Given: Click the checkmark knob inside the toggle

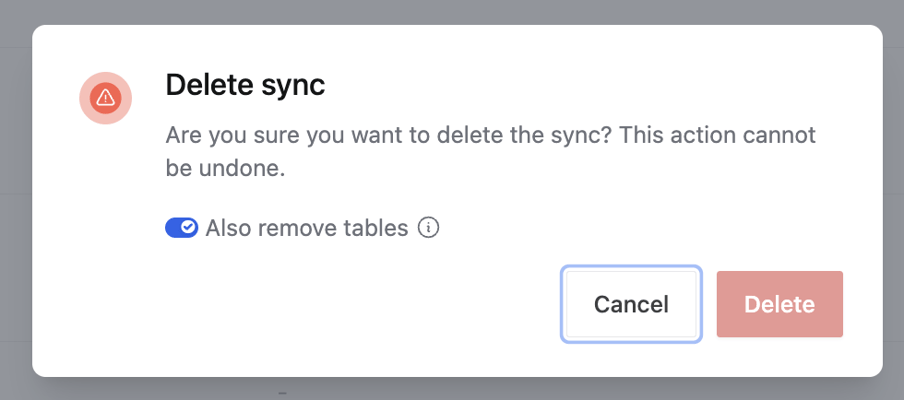Looking at the screenshot, I should pos(188,228).
